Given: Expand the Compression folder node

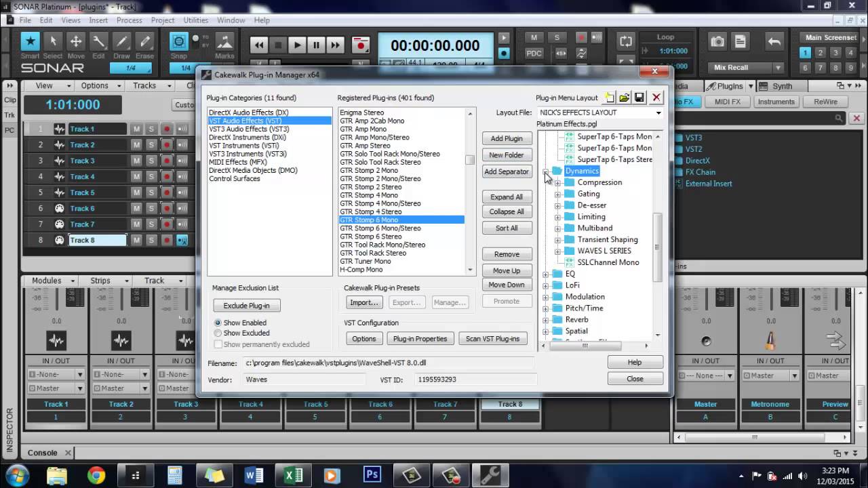Looking at the screenshot, I should (x=557, y=183).
